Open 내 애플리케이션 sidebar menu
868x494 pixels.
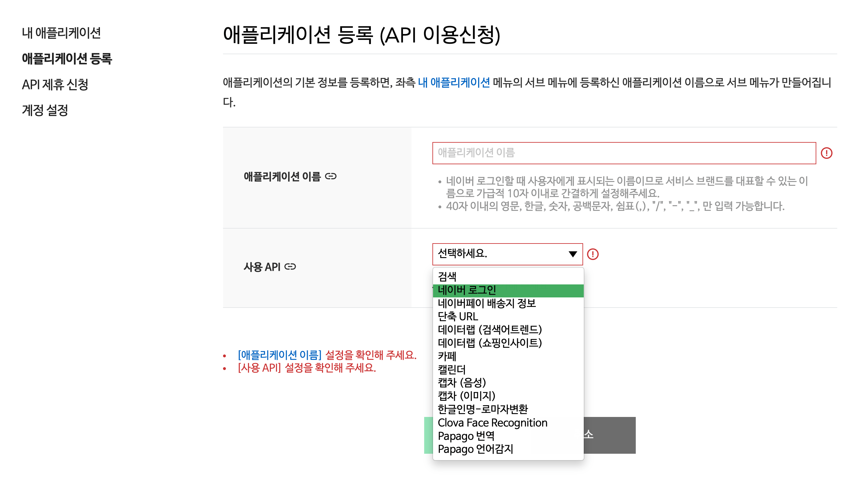(x=62, y=33)
